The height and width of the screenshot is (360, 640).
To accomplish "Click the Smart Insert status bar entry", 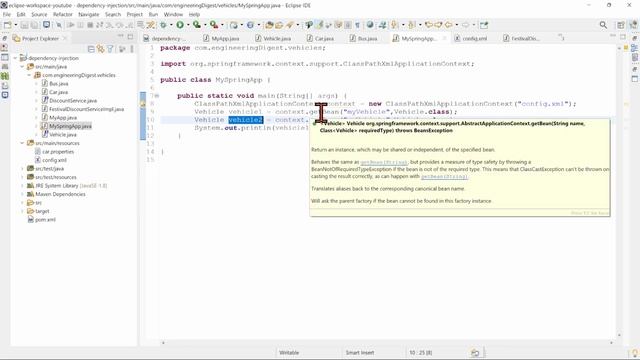I will click(x=360, y=353).
